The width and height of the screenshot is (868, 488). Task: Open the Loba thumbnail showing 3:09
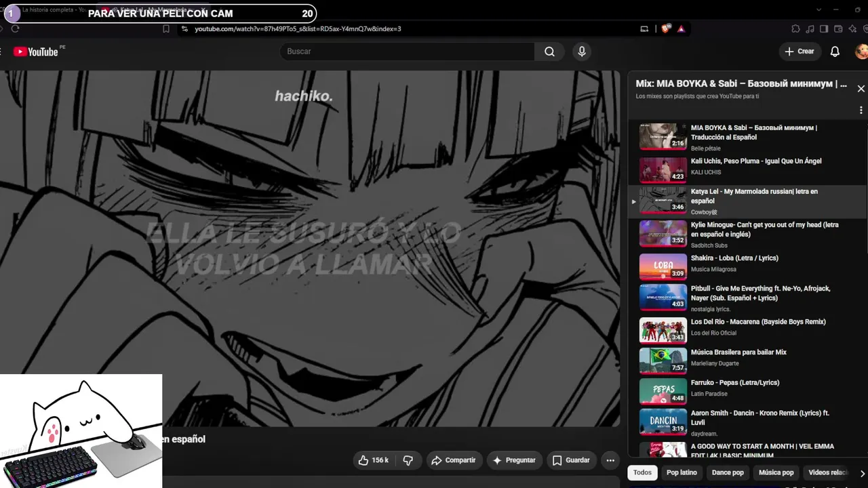tap(663, 266)
